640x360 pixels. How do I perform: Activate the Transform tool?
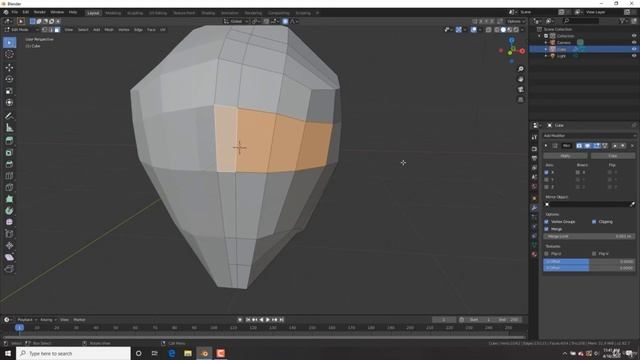[9, 102]
